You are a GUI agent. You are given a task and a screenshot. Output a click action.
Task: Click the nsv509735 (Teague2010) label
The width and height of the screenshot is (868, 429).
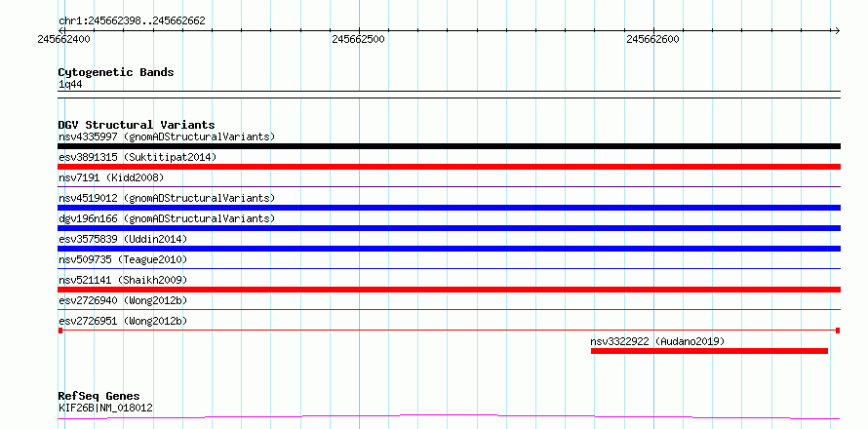123,259
